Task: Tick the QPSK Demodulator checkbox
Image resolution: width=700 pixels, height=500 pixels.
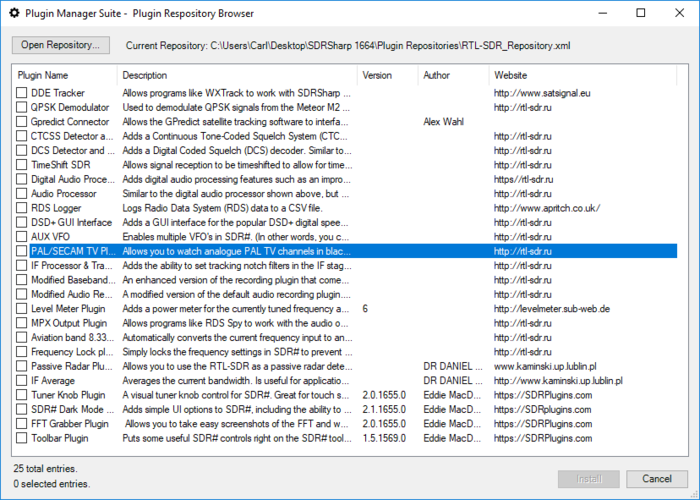Action: [x=21, y=107]
